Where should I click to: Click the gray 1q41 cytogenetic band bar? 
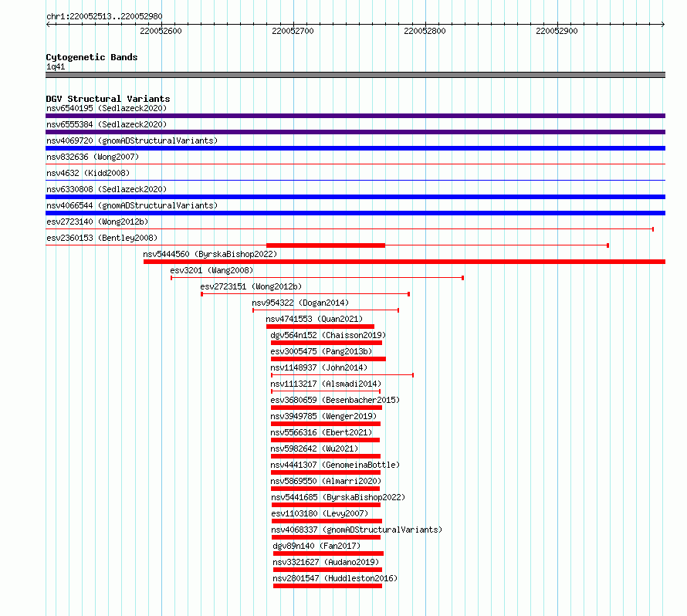(x=355, y=75)
